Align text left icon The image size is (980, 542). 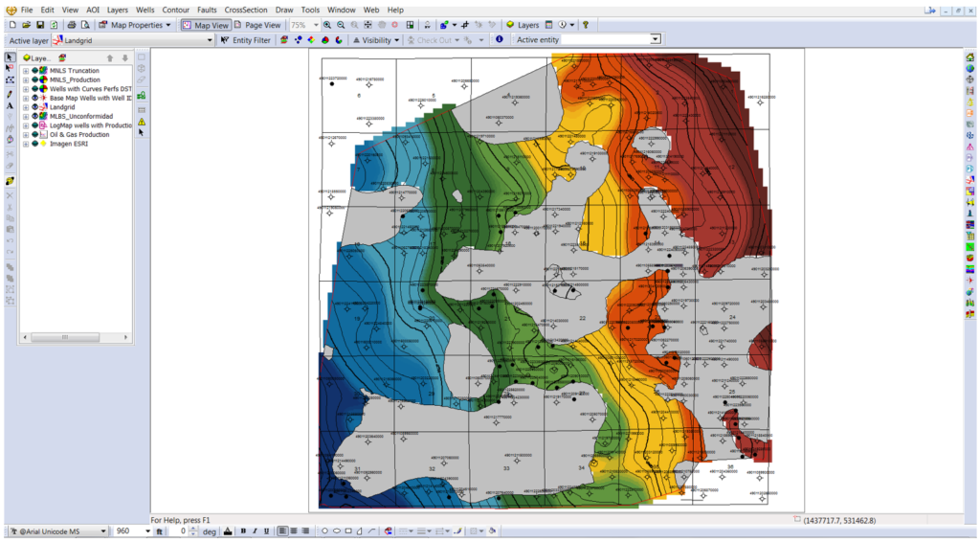282,531
